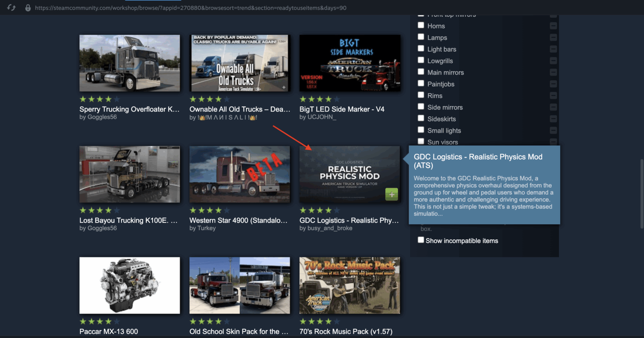Screen dimensions: 644x338
Task: Exclude Lowgrills using its minus icon
Action: pos(553,60)
